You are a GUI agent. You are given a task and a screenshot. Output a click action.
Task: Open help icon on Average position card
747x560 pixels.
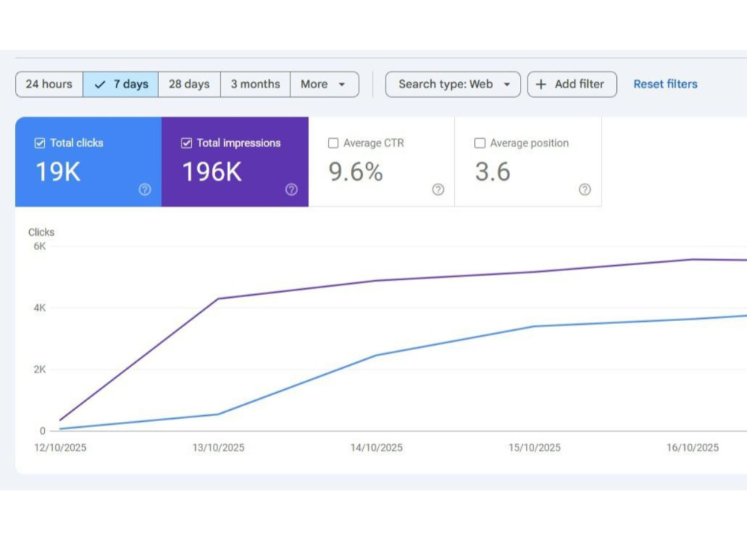(x=585, y=190)
